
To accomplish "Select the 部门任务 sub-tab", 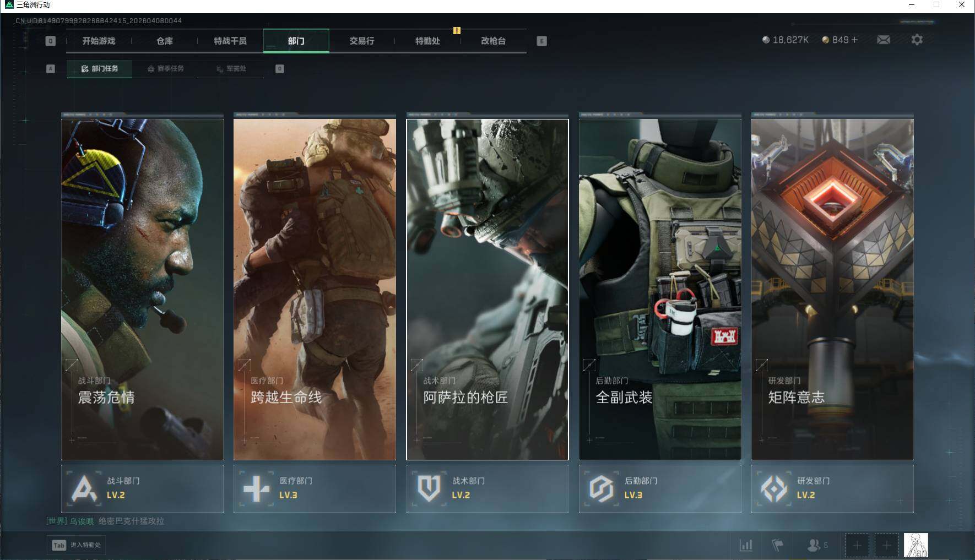I will pyautogui.click(x=99, y=69).
